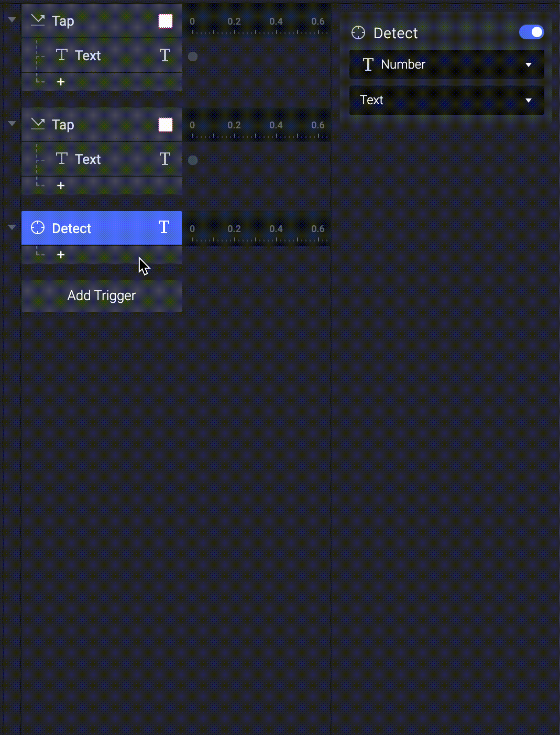Click the text response icon of second Text row
This screenshot has width=560, height=735.
(62, 158)
